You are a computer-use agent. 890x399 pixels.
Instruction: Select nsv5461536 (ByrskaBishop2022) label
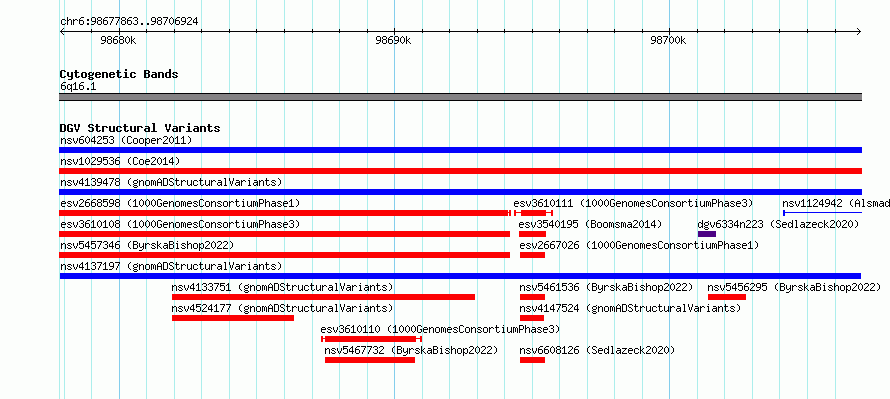(x=606, y=287)
